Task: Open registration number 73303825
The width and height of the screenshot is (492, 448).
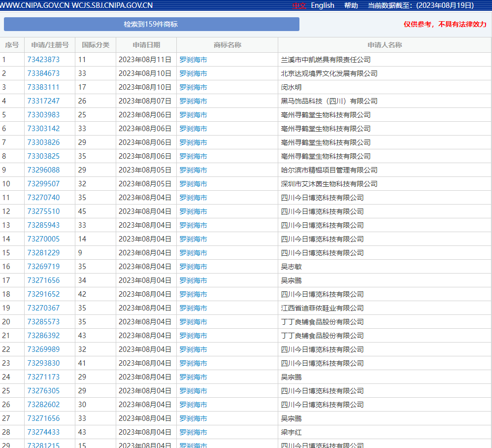Action: coord(43,156)
